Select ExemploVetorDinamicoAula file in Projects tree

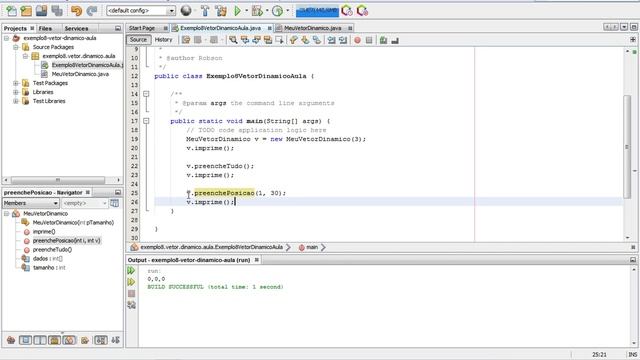coord(87,65)
